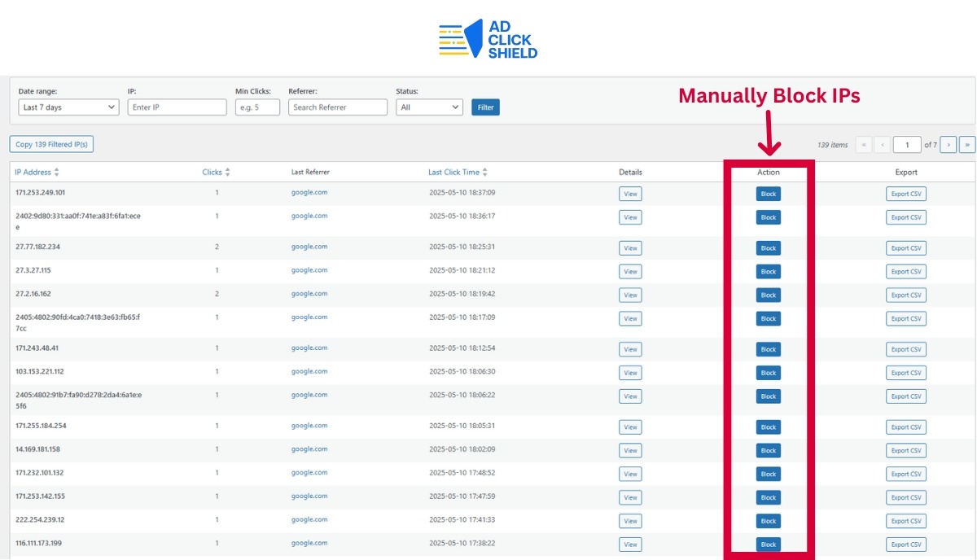
Task: Sort by IP Address column
Action: (x=33, y=172)
